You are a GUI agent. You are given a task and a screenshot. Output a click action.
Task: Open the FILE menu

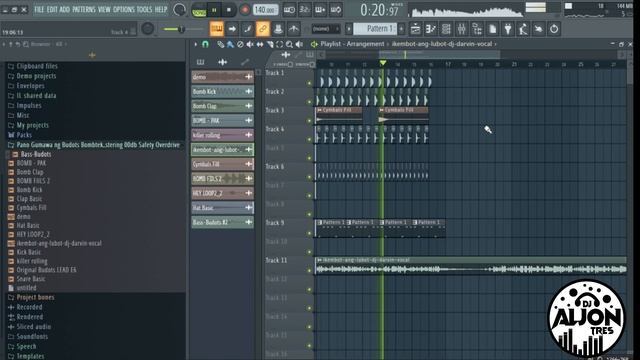[39, 9]
